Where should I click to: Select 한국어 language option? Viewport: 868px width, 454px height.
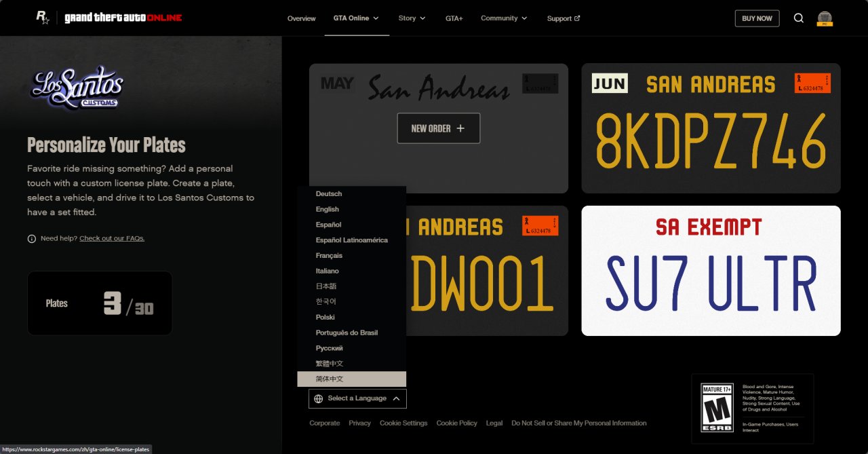tap(351, 301)
